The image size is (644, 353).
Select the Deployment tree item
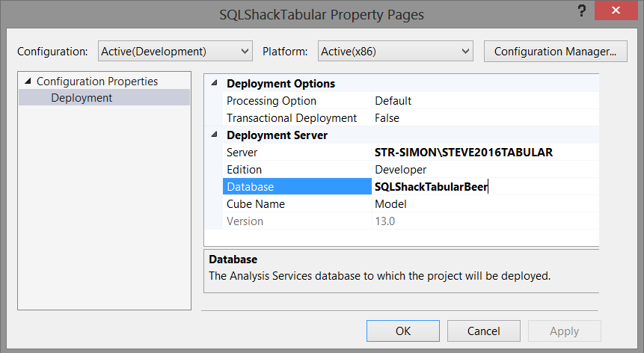[x=82, y=98]
